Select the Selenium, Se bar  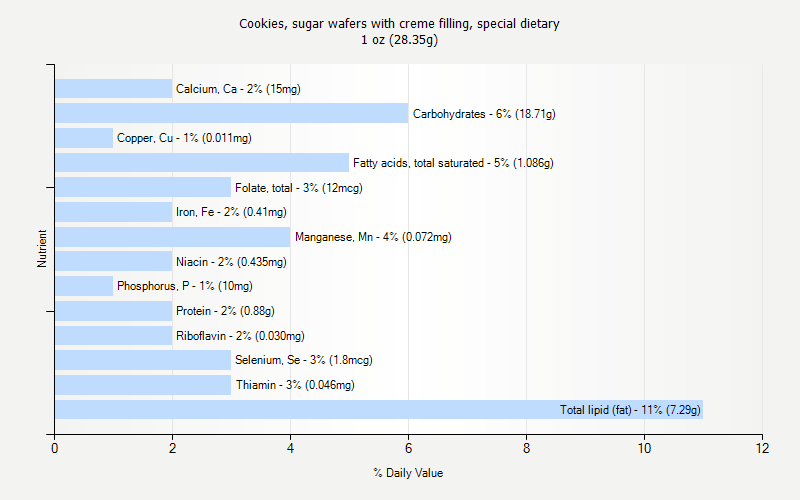click(x=143, y=360)
